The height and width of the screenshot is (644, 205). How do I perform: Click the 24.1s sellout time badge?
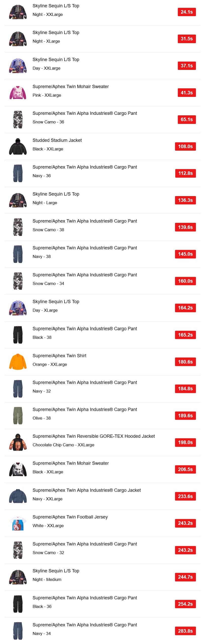click(187, 12)
